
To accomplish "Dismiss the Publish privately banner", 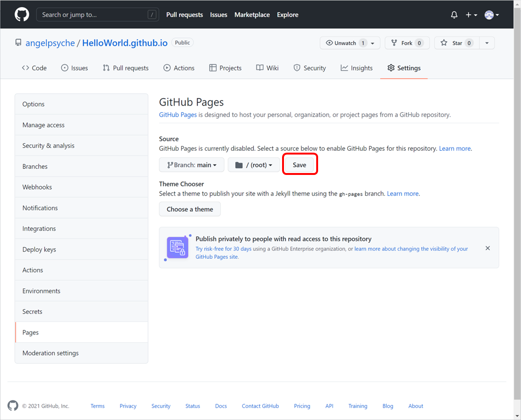I will 487,248.
